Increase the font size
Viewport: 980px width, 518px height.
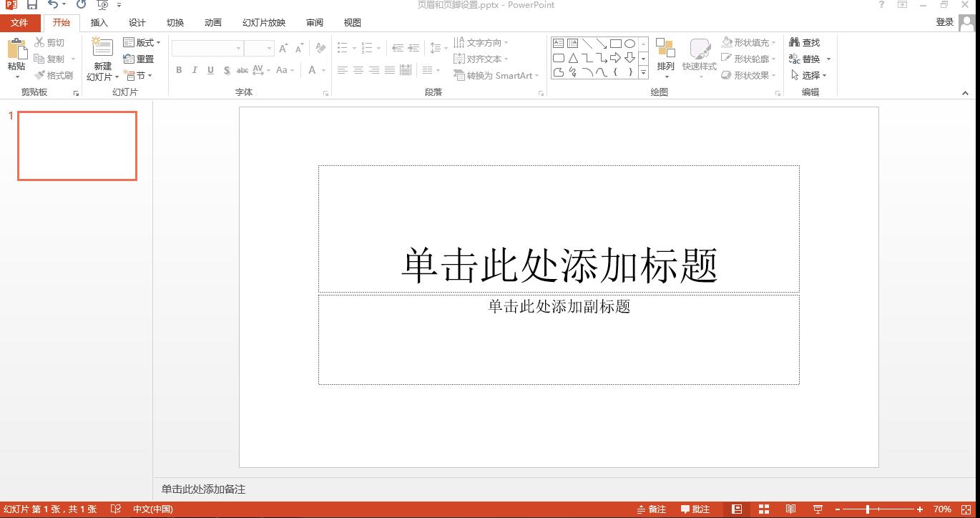284,49
